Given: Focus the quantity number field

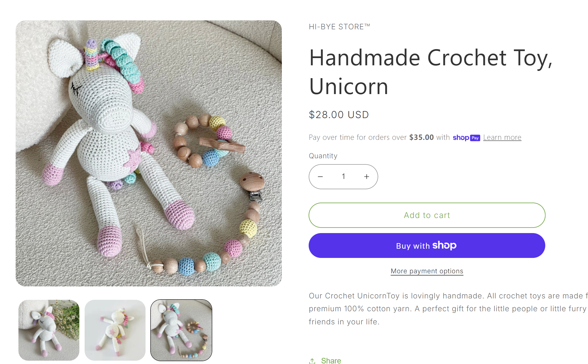Looking at the screenshot, I should point(343,177).
